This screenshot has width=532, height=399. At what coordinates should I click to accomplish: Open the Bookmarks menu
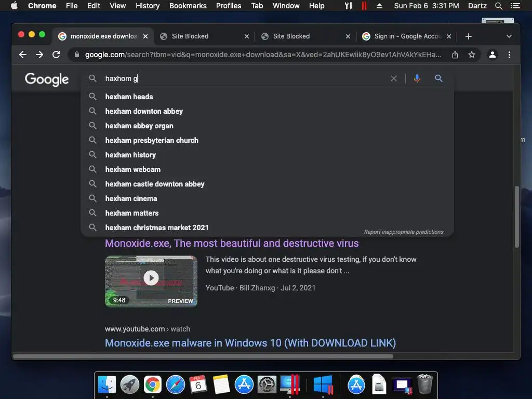188,6
